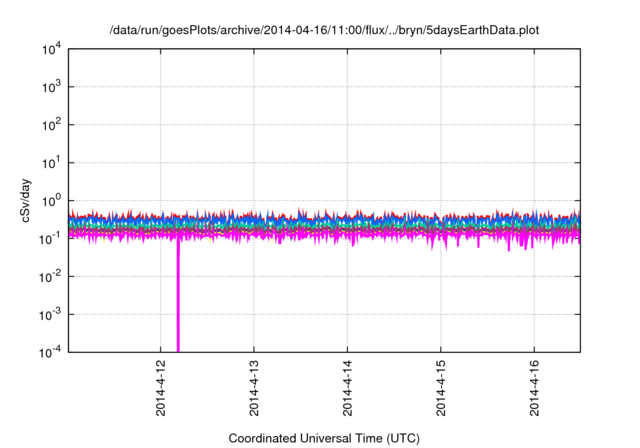Click the 2014-4-14 date tick label
The image size is (640, 448).
pos(347,388)
